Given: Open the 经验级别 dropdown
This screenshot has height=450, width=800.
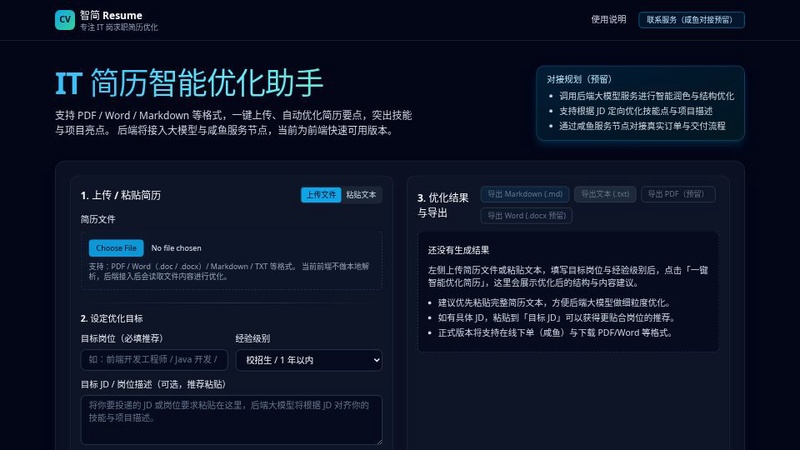Looking at the screenshot, I should [x=309, y=360].
